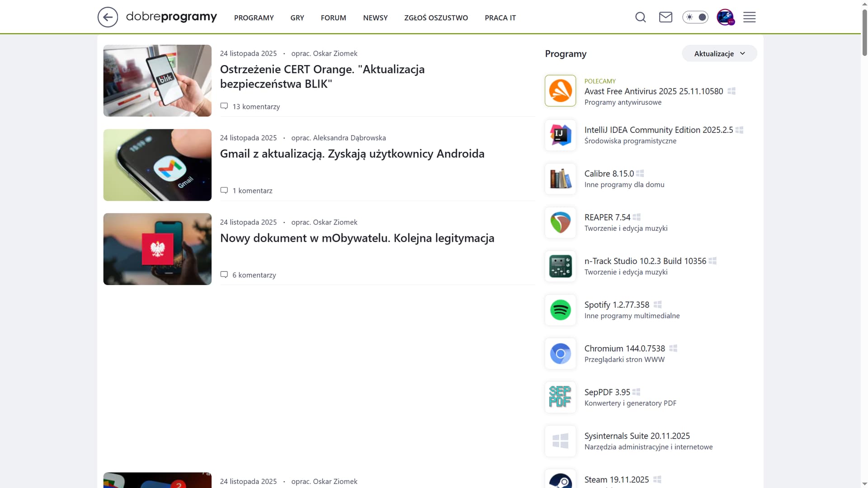Open the Calibre 8.15.0 program link
The image size is (868, 488).
pos(609,174)
